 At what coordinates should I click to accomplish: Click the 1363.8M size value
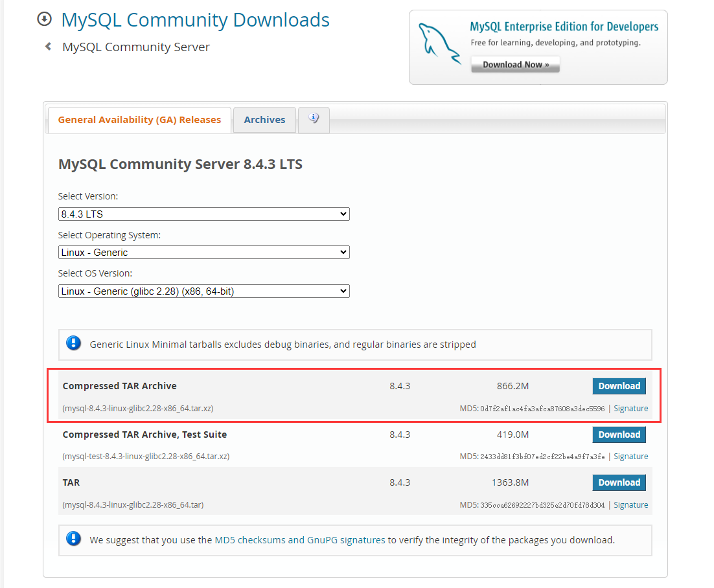coord(511,482)
